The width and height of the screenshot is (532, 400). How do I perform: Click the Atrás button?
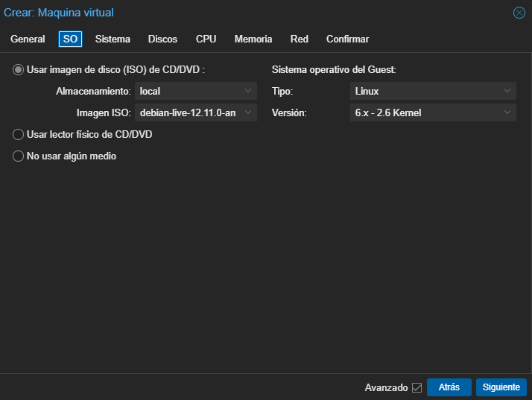[x=449, y=387]
